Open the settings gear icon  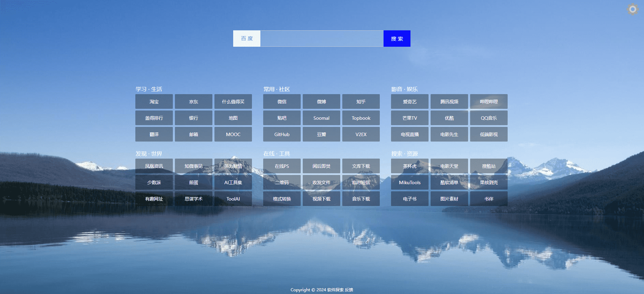(632, 9)
